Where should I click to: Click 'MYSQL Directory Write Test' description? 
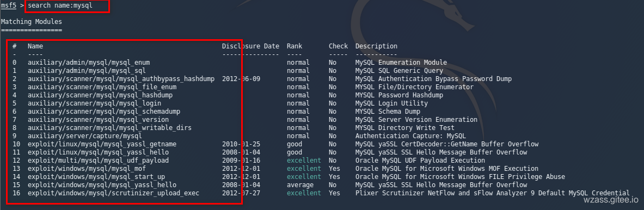(405, 128)
